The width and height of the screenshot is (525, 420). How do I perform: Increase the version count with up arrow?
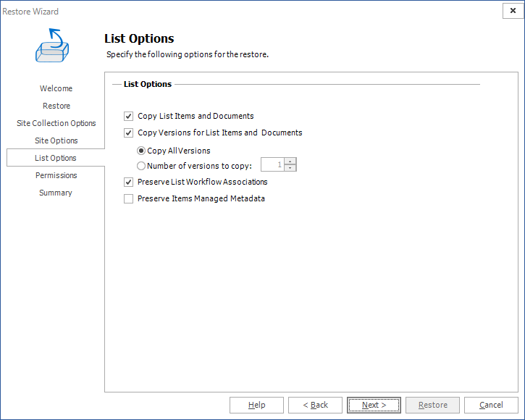(290, 161)
